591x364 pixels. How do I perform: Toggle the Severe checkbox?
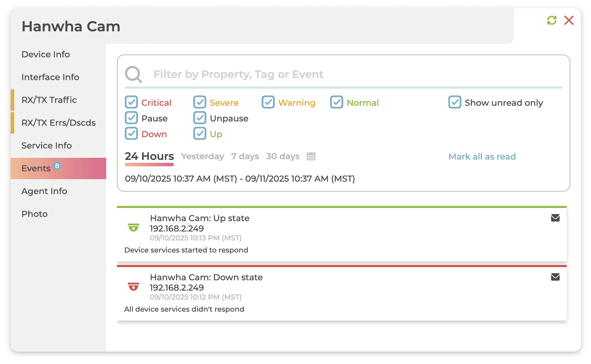200,102
